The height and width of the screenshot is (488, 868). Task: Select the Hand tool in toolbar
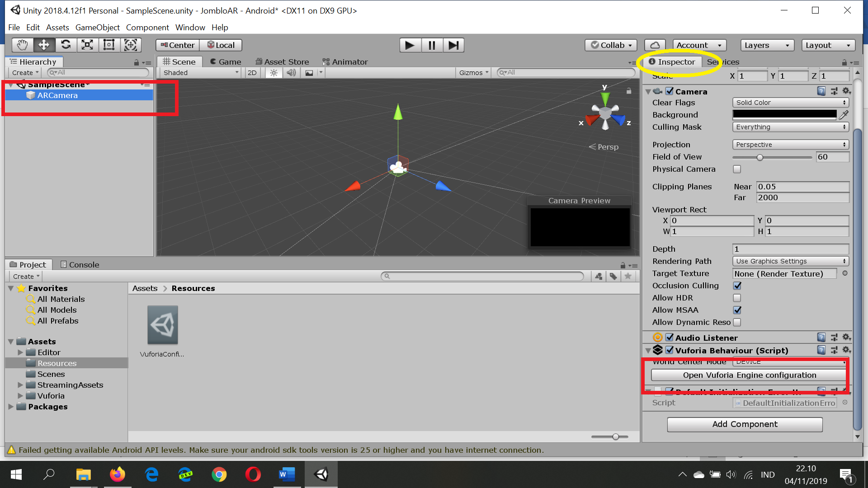(22, 45)
